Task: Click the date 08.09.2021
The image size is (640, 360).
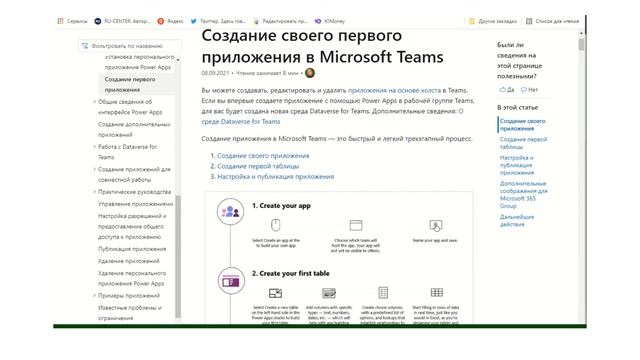Action: tap(215, 73)
